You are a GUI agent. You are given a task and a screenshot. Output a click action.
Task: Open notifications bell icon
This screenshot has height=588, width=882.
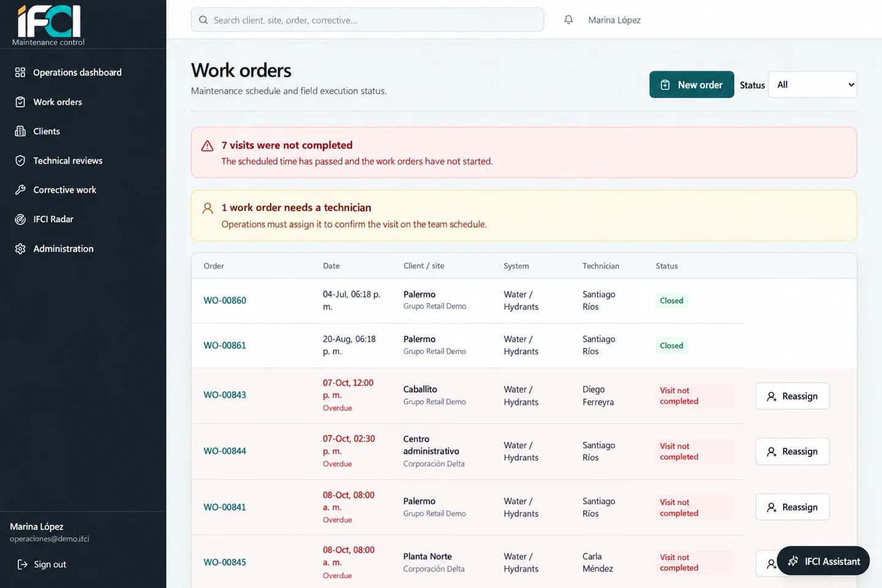tap(568, 20)
